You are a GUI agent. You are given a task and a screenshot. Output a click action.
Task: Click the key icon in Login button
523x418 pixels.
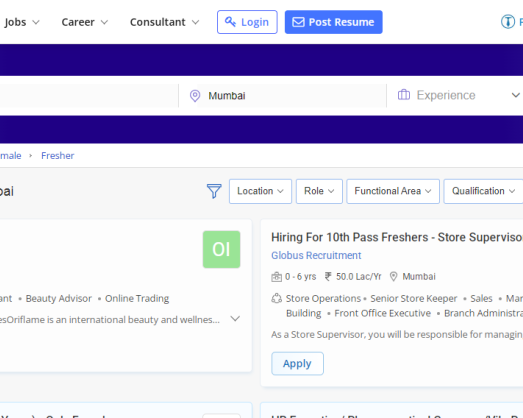230,22
